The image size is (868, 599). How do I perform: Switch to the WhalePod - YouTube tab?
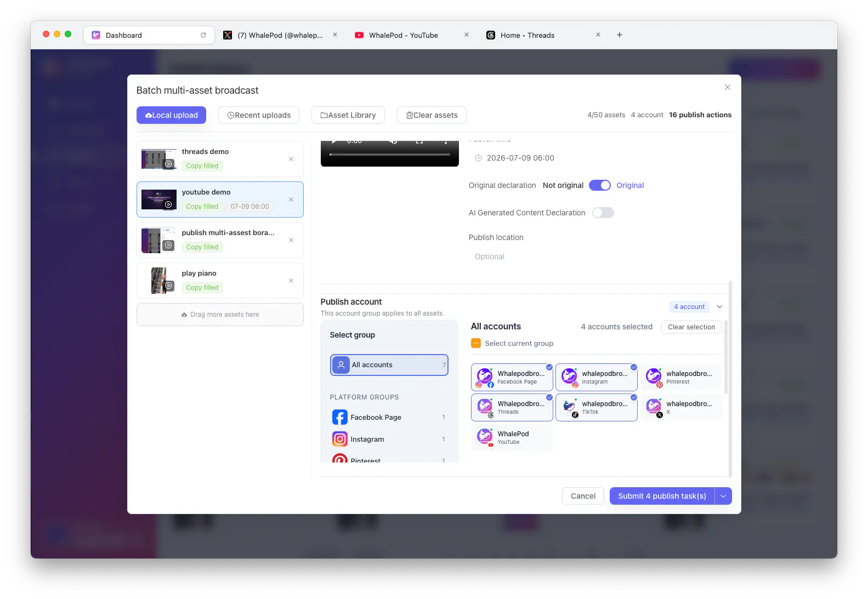(x=411, y=35)
